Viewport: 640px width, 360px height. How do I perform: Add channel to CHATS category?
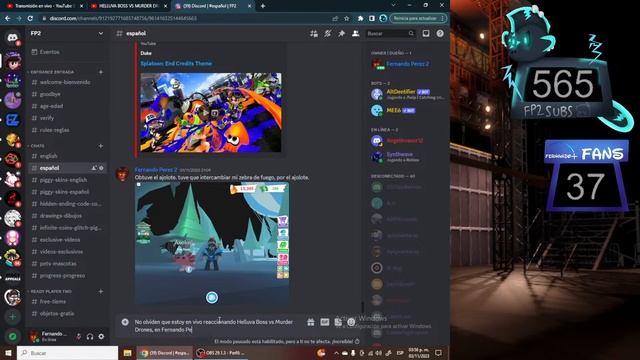click(x=101, y=146)
